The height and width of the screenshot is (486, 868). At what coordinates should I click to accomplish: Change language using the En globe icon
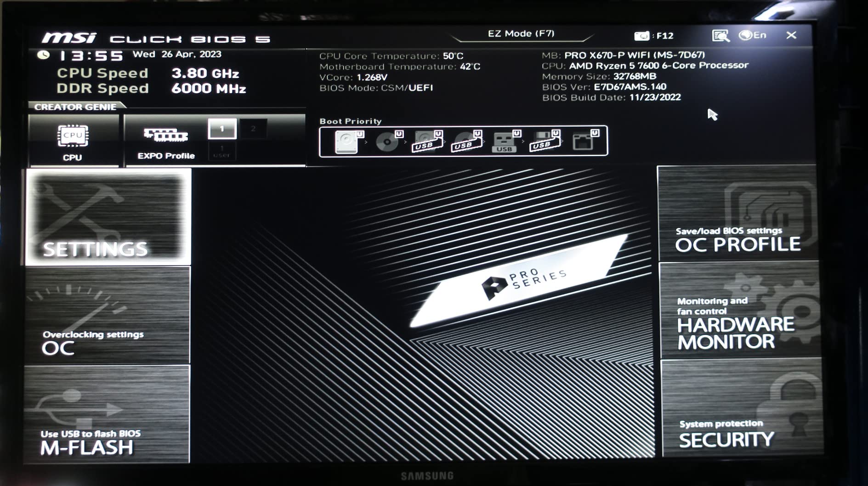(752, 35)
